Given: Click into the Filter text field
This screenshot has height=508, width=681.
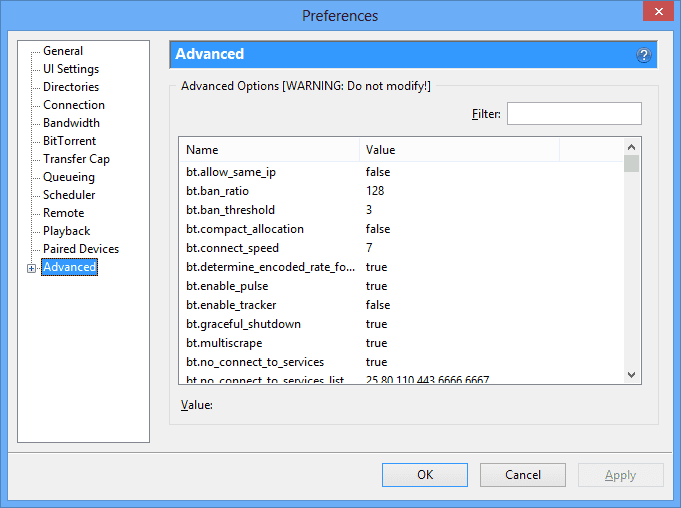Looking at the screenshot, I should (574, 114).
